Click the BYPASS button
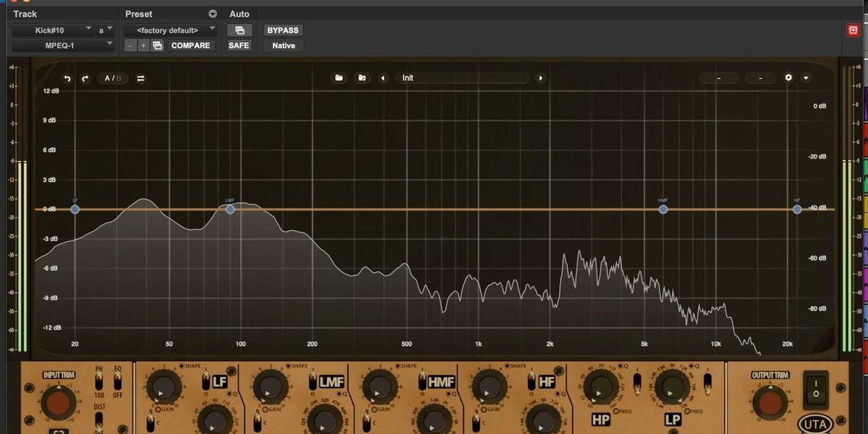Viewport: 868px width, 434px height. click(283, 30)
